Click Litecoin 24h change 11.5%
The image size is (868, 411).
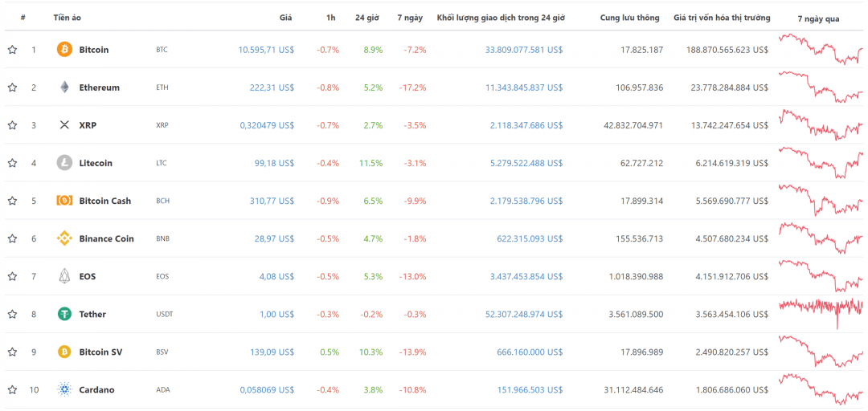[371, 163]
